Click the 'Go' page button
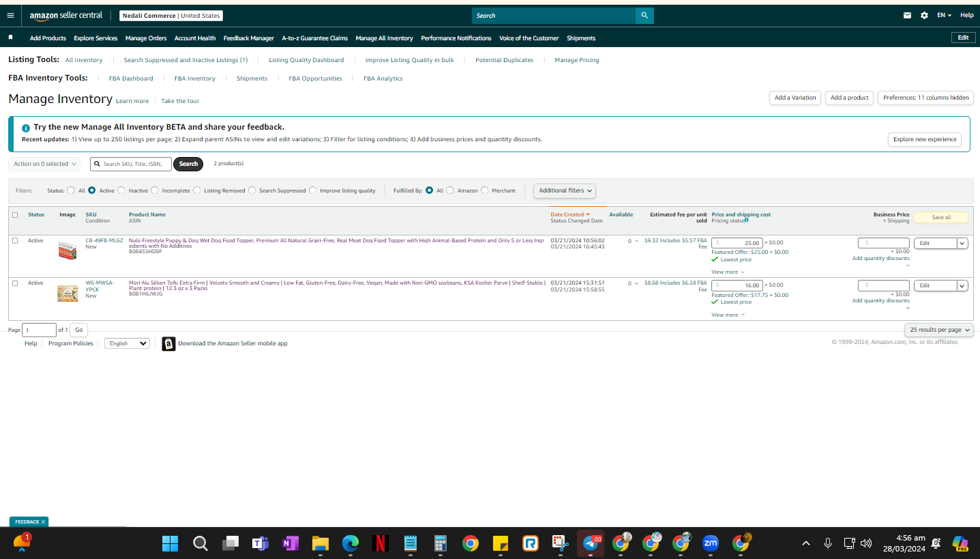 click(79, 330)
